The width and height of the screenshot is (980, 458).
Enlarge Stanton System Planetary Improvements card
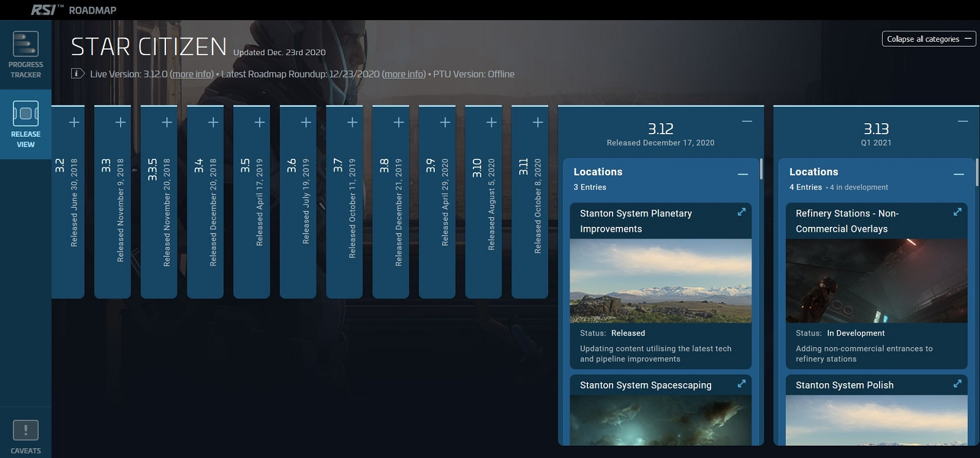(741, 212)
